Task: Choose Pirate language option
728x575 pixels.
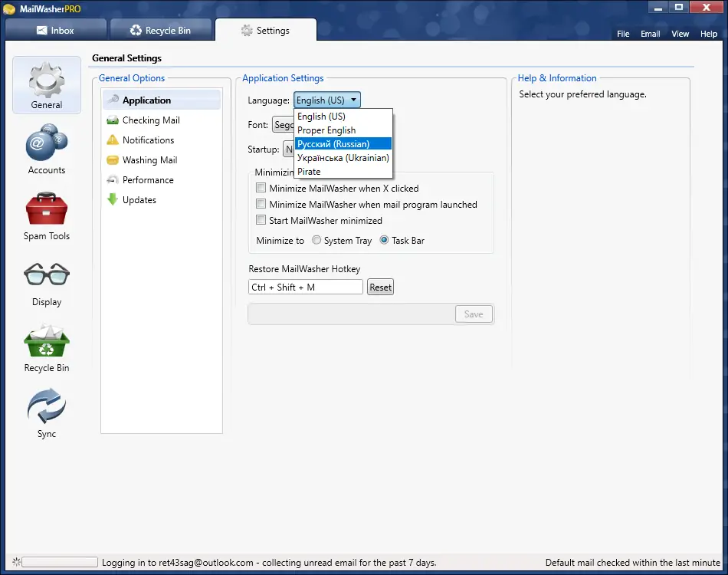Action: tap(343, 172)
